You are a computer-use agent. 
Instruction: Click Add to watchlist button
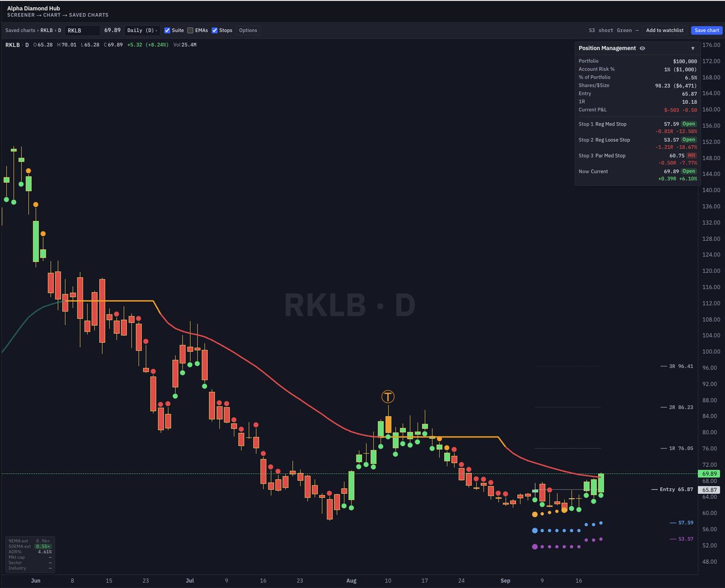click(x=665, y=30)
